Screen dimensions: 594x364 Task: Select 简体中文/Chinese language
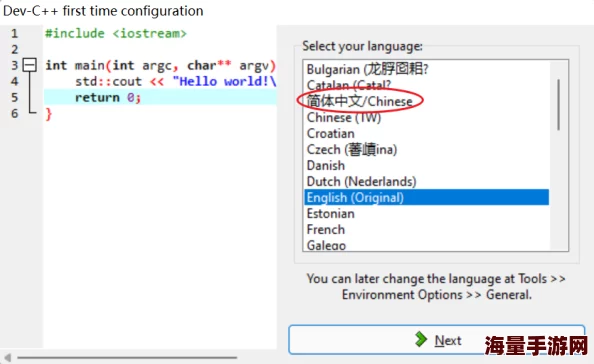tap(427, 101)
